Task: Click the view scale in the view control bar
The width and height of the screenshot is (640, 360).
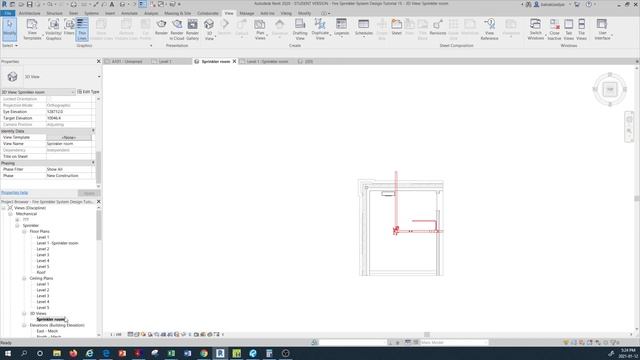Action: (116, 335)
